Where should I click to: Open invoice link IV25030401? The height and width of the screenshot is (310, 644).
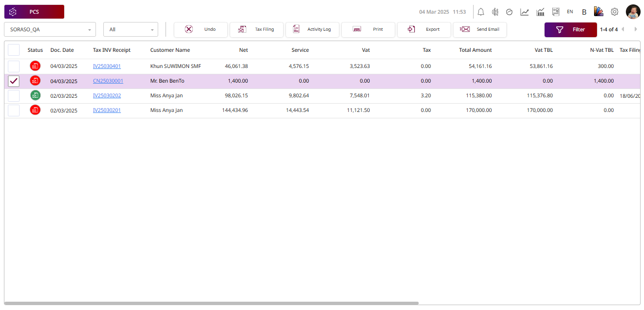coord(107,66)
